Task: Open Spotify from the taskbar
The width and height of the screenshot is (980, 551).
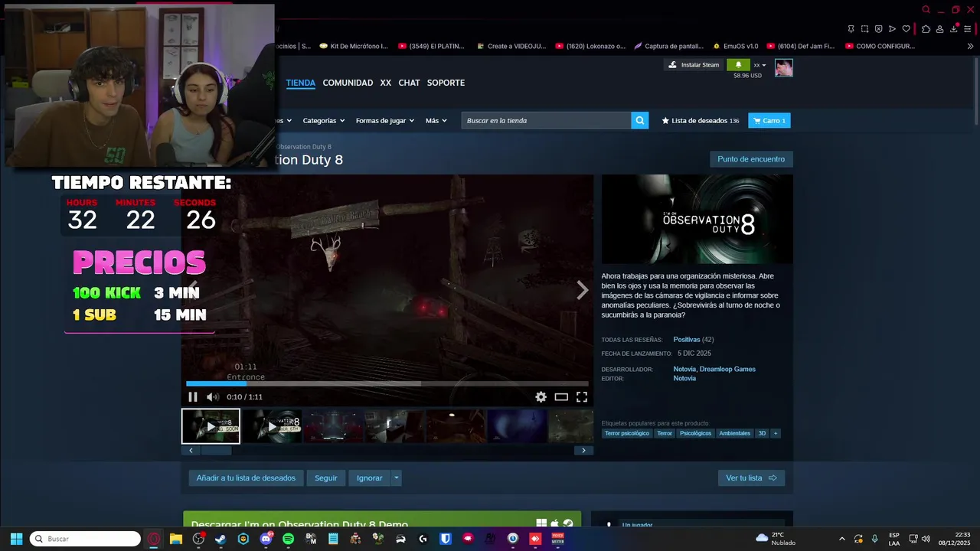Action: (x=288, y=539)
